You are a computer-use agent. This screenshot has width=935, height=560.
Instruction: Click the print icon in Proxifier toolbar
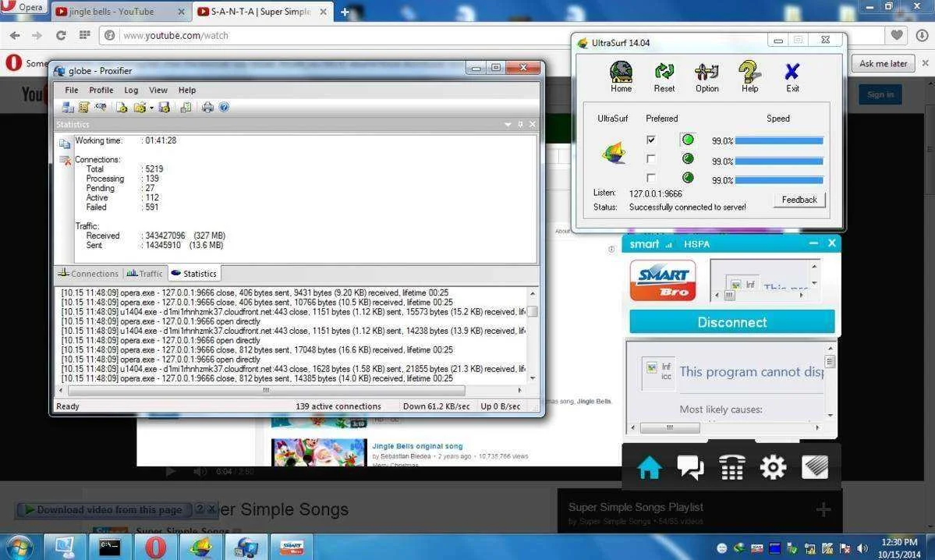(x=207, y=108)
